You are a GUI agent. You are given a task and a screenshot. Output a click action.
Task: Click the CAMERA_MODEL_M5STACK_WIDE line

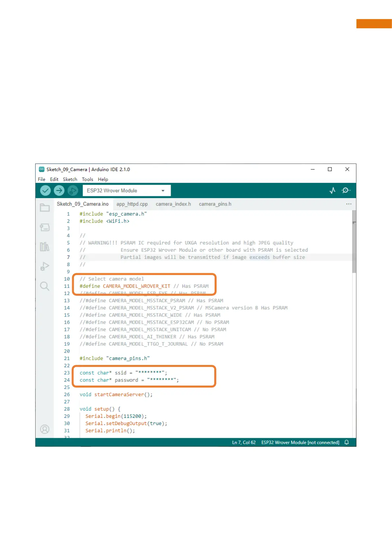[150, 315]
